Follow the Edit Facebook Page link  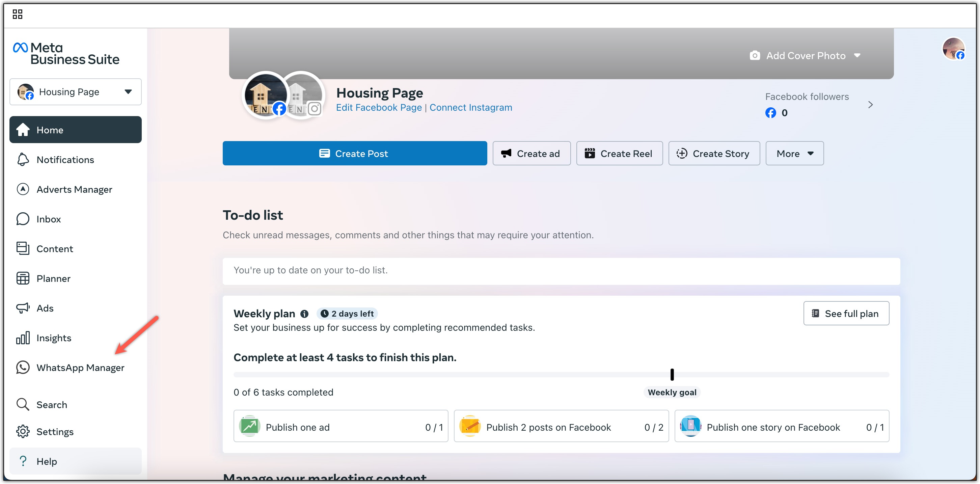pos(379,107)
